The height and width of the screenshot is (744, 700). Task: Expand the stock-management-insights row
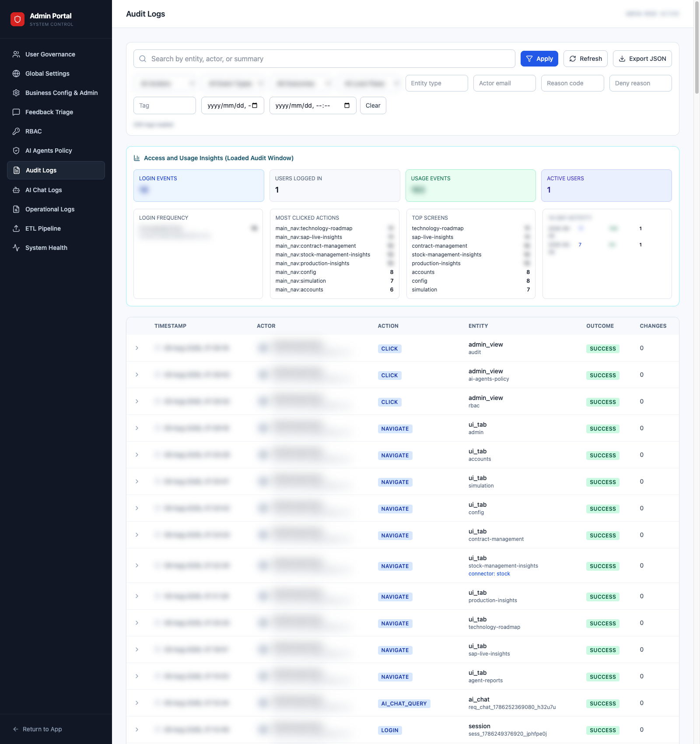[x=137, y=565]
